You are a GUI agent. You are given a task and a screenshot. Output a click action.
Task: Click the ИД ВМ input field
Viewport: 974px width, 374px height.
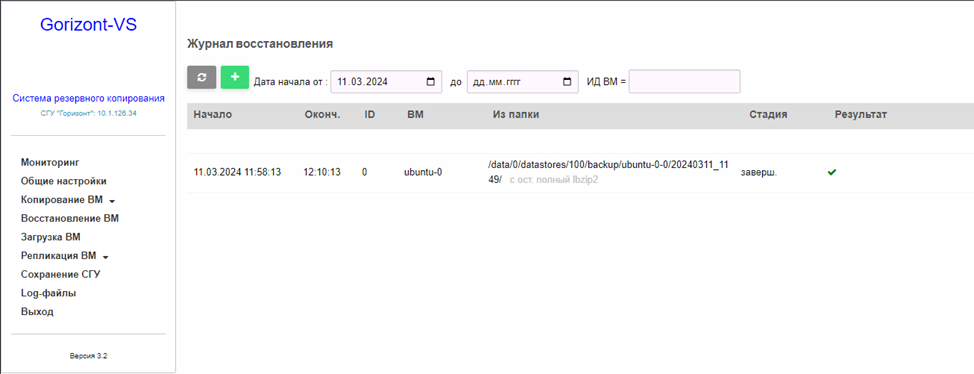(x=685, y=81)
